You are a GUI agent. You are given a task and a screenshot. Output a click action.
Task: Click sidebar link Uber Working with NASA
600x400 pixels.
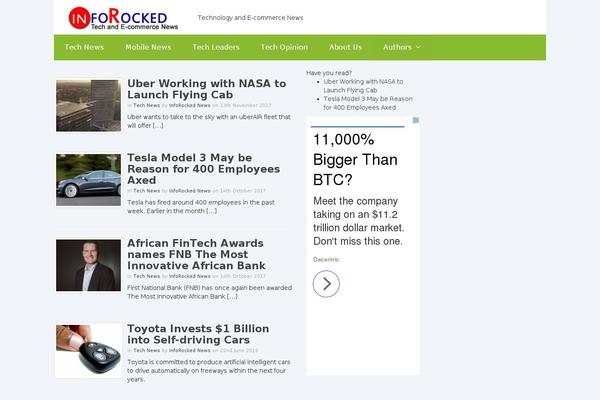pyautogui.click(x=363, y=86)
